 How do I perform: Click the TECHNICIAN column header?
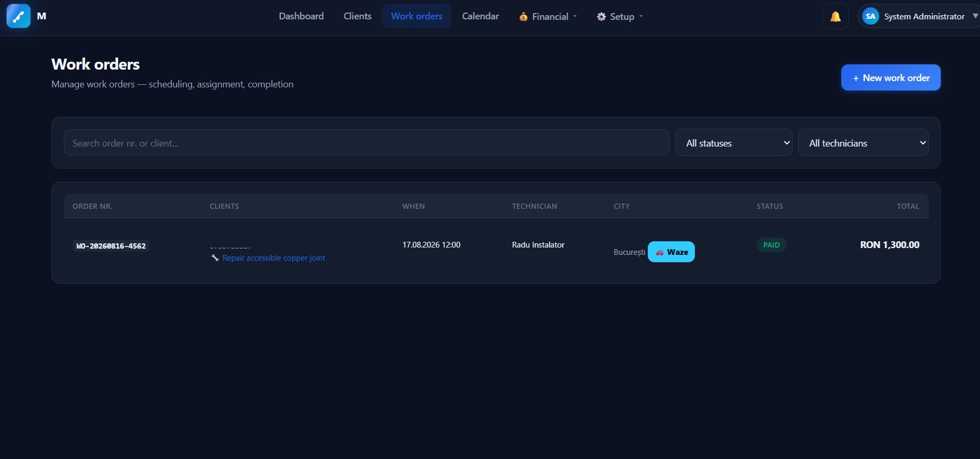pyautogui.click(x=534, y=206)
